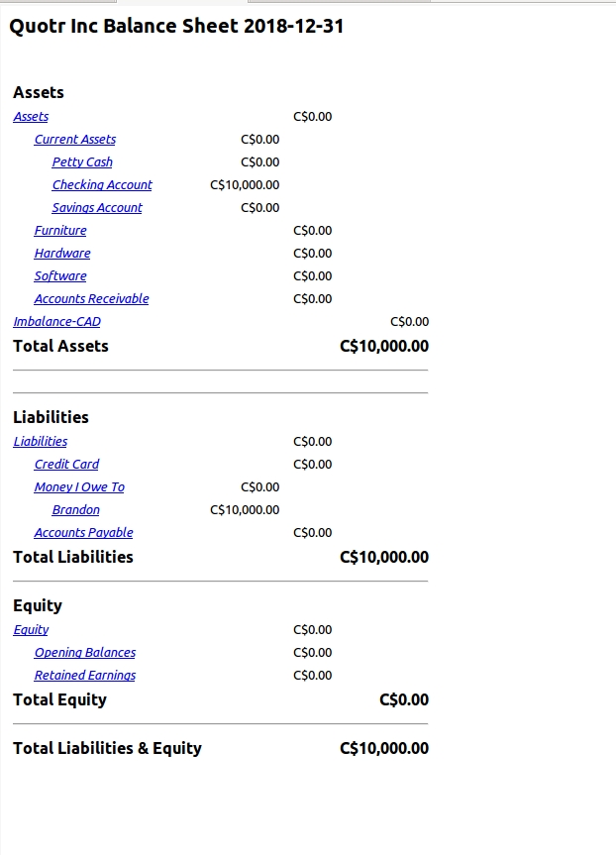The image size is (616, 855).
Task: Open the Imbalance-CAD account link
Action: point(56,322)
